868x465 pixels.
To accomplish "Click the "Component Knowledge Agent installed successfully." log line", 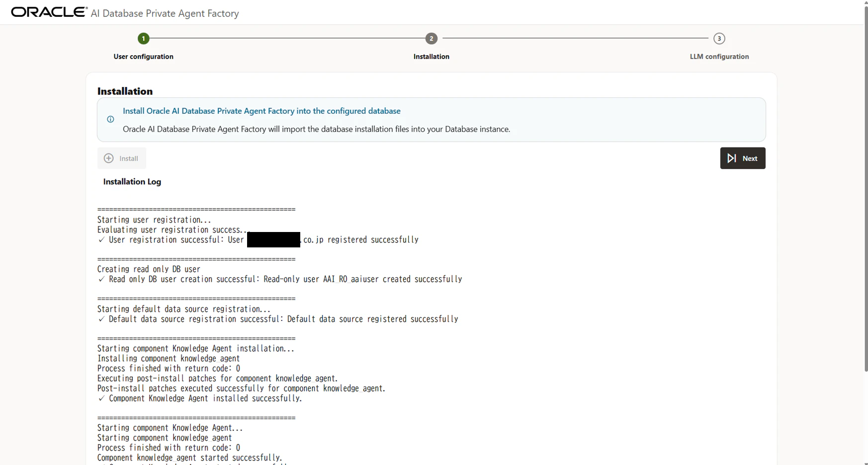I will pos(200,398).
